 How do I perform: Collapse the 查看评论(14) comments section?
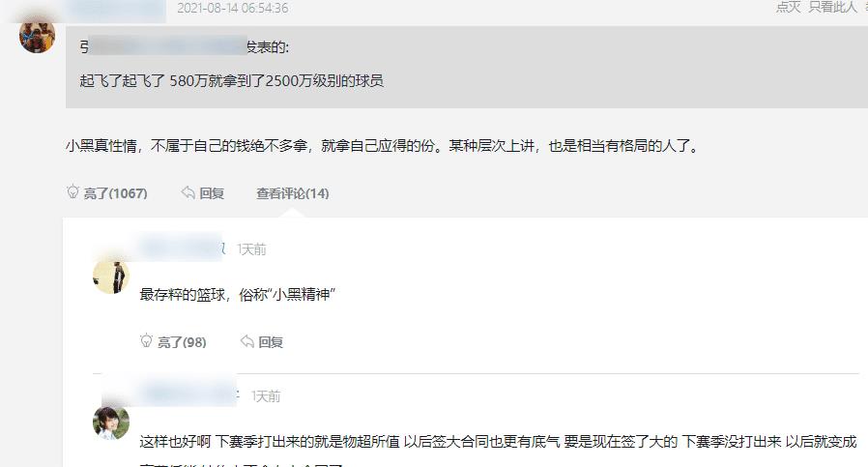coord(292,193)
